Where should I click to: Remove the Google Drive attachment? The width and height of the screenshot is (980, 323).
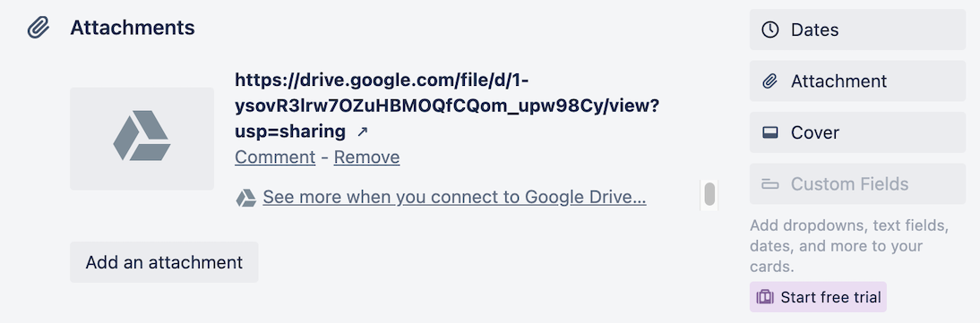pos(367,157)
